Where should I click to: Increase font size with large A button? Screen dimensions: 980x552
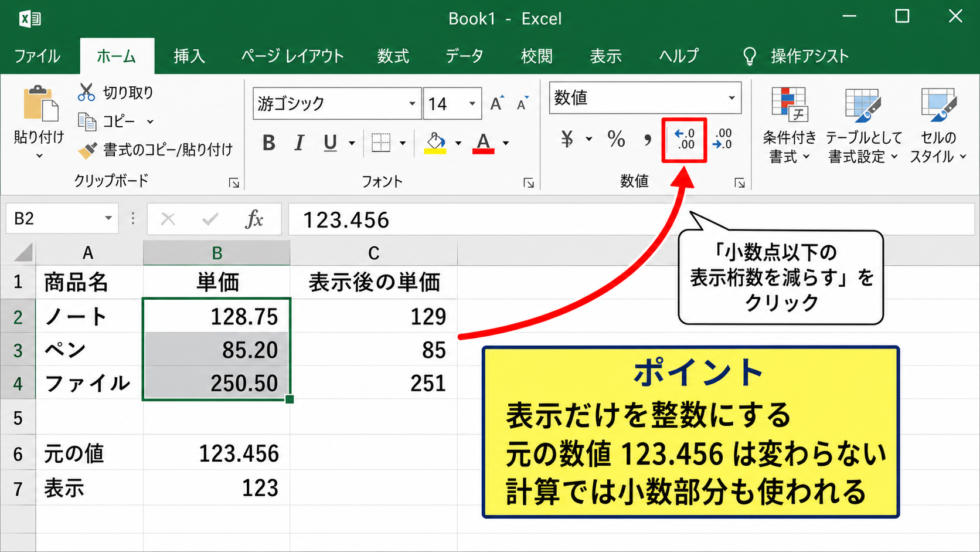click(497, 103)
